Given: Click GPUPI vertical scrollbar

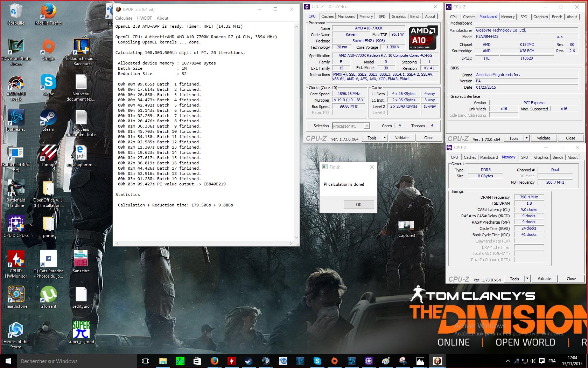Looking at the screenshot, I should 297,132.
